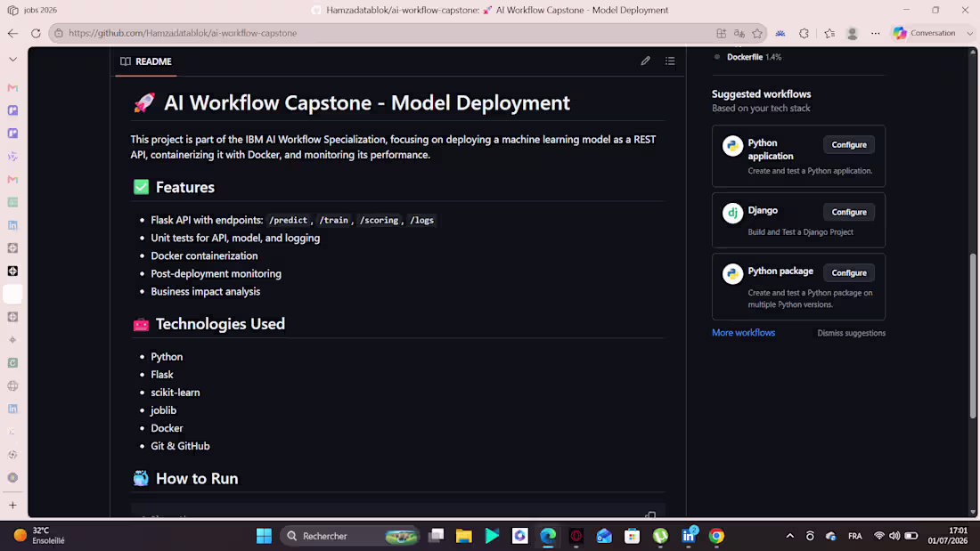This screenshot has width=980, height=551.
Task: Click the Suggested workflows heading
Action: [x=761, y=93]
